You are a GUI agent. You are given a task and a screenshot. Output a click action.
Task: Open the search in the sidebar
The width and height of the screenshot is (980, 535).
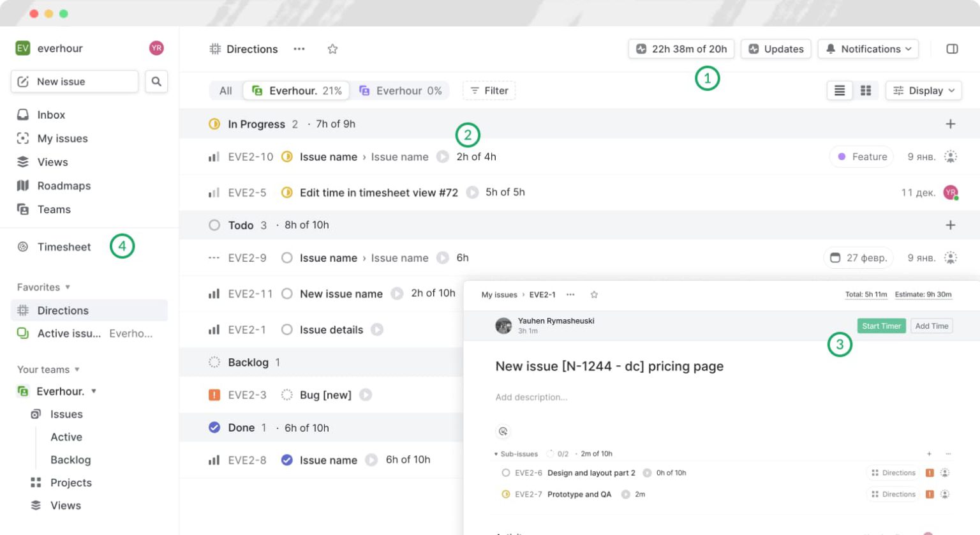tap(156, 81)
